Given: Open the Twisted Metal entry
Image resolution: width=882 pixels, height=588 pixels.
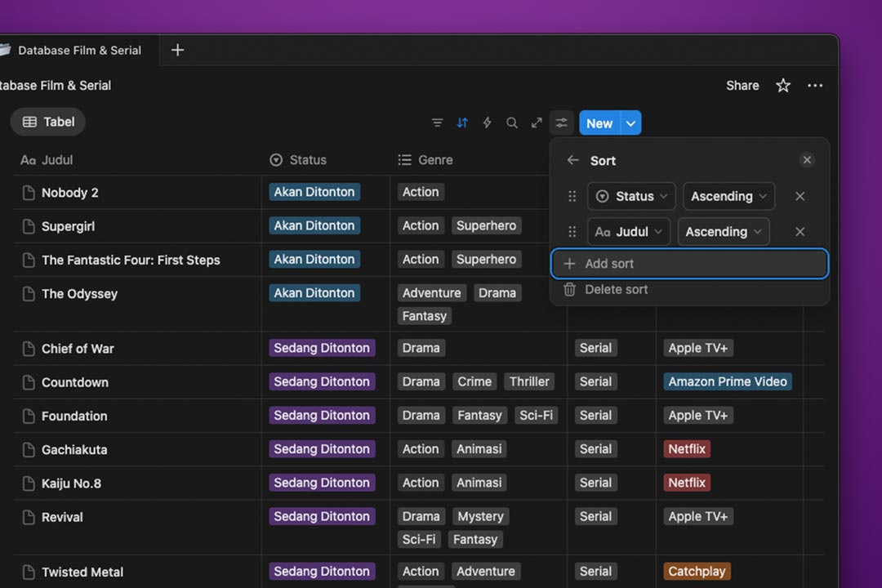Looking at the screenshot, I should 82,572.
